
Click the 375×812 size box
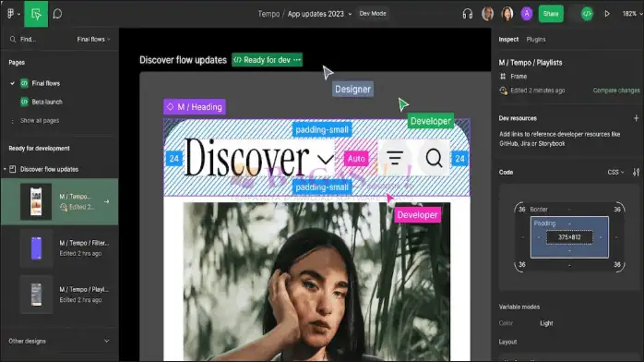click(x=569, y=237)
